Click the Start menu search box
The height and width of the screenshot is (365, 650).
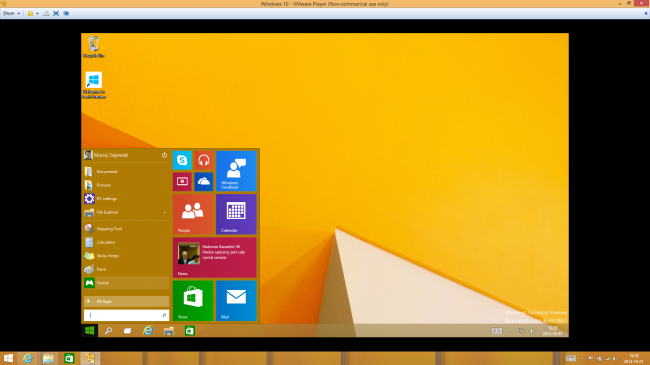click(x=126, y=315)
